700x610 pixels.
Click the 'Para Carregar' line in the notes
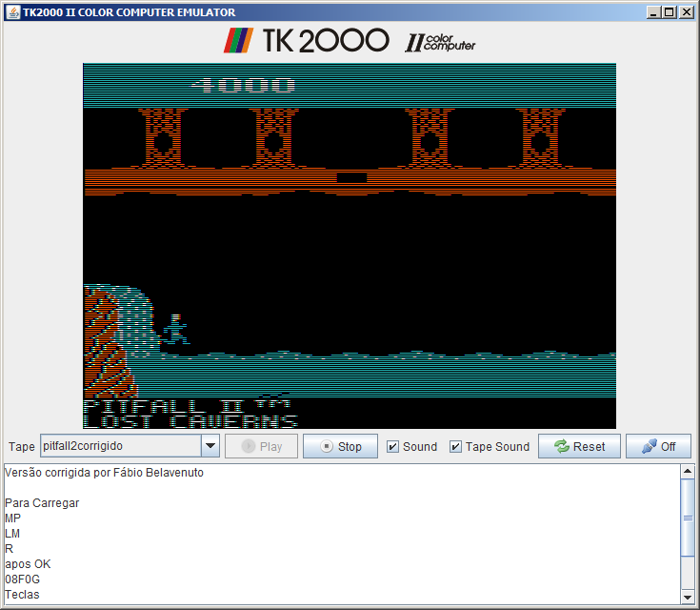click(42, 503)
